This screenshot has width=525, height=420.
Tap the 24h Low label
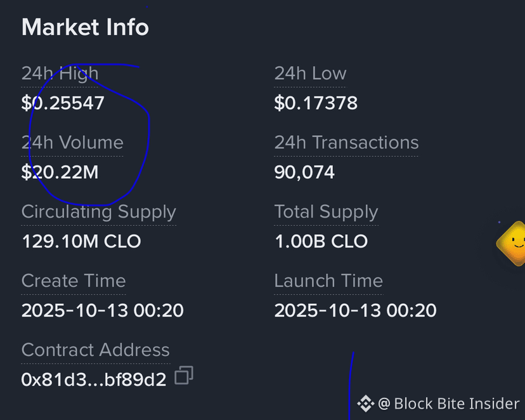click(310, 74)
